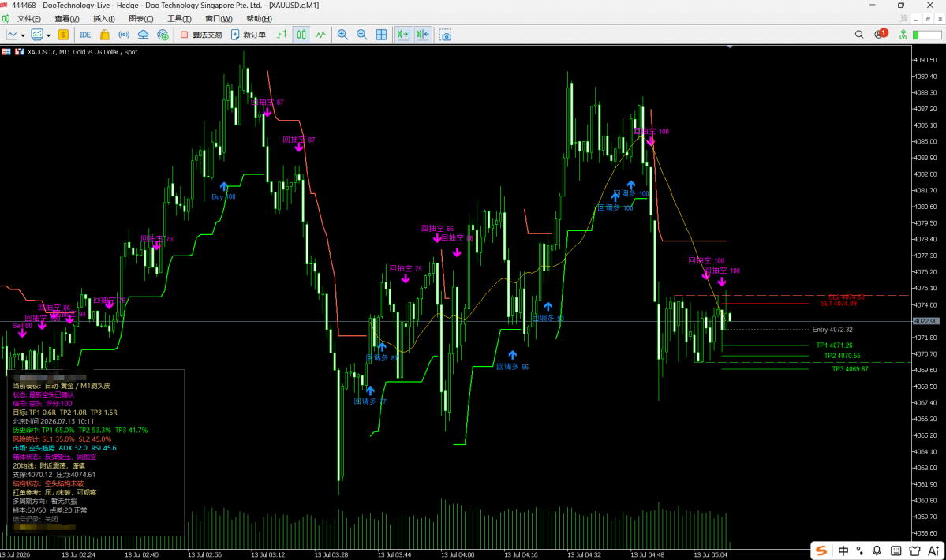Click the yellow dollar symbols icon
Image resolution: width=946 pixels, height=560 pixels.
point(63,35)
